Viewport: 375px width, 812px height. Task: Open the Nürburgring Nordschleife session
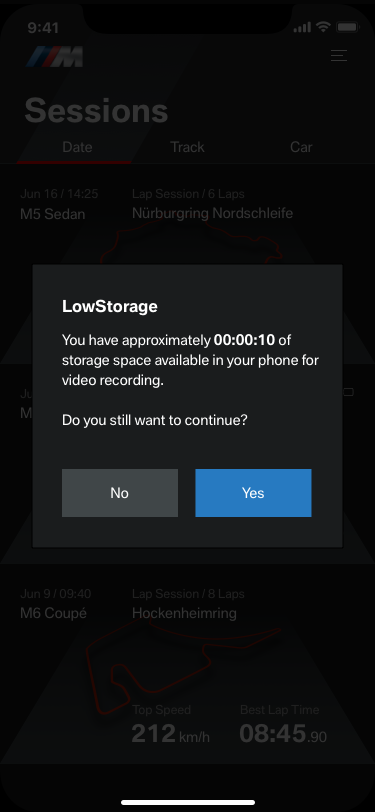click(212, 213)
